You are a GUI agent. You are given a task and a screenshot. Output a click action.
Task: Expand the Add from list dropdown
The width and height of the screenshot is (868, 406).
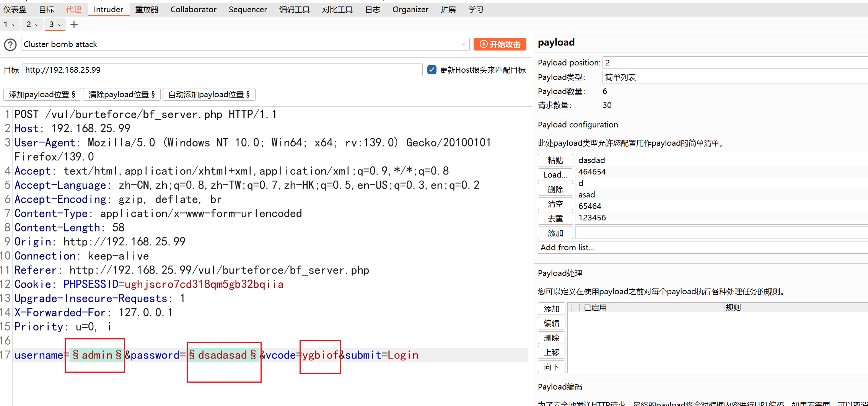(702, 248)
